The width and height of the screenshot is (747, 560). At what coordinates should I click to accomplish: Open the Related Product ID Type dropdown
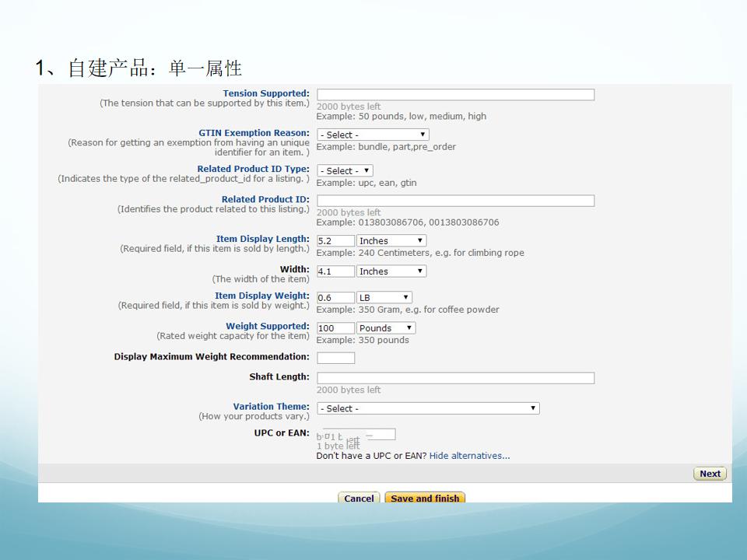point(345,170)
